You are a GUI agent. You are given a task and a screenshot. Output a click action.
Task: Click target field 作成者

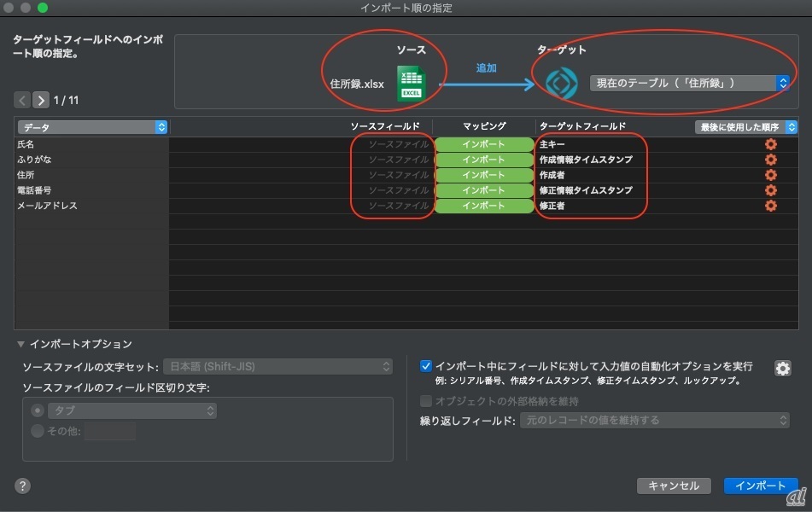click(x=552, y=175)
